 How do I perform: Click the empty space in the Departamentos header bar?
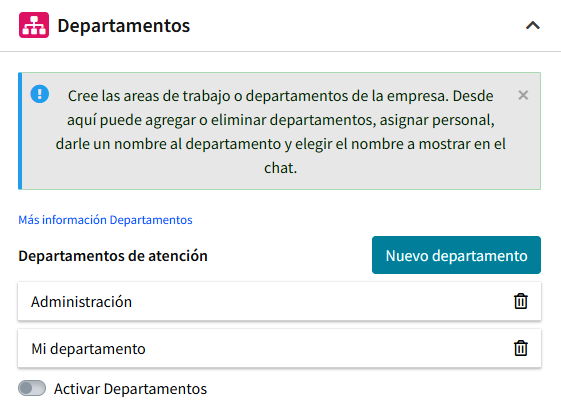tap(358, 26)
